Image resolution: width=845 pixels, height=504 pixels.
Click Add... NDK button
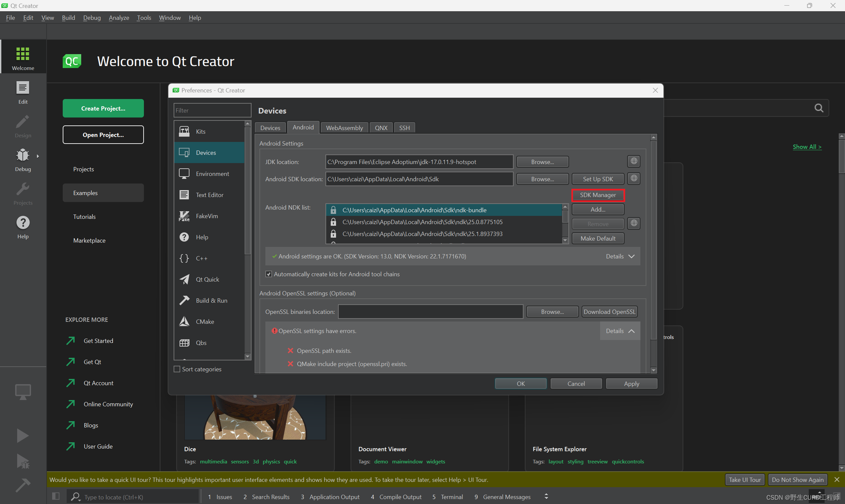598,210
